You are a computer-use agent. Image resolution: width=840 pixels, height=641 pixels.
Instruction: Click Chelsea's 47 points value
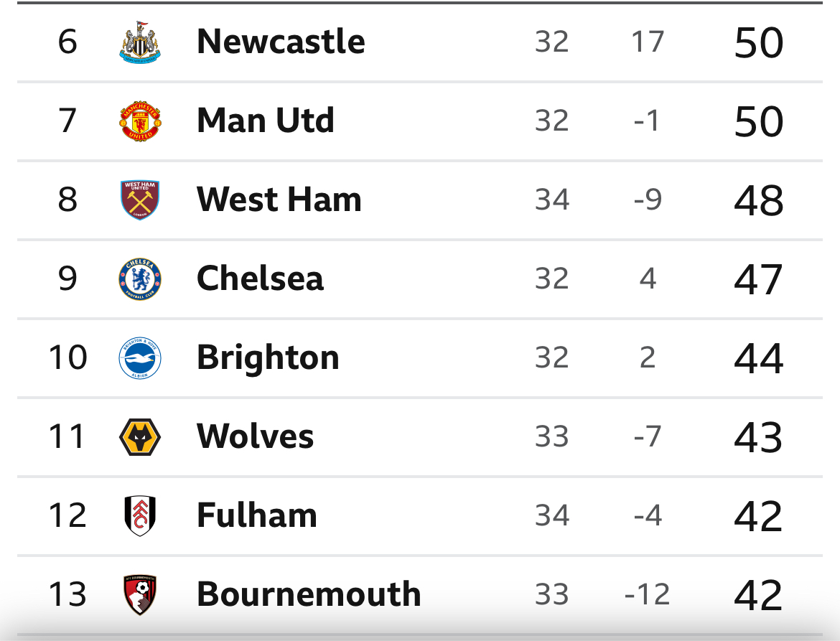coord(759,279)
